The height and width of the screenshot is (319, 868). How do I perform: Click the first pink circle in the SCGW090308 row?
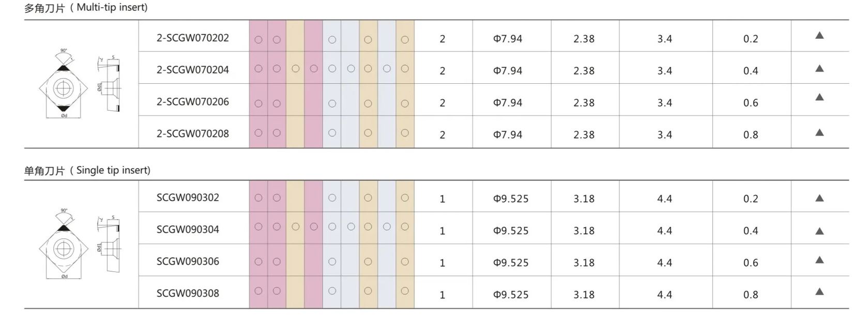(258, 291)
